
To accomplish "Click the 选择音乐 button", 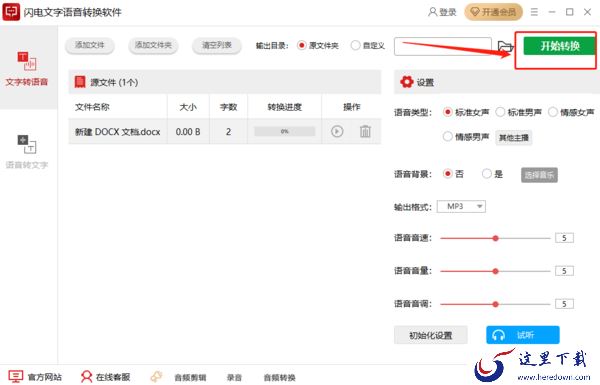I will (539, 175).
